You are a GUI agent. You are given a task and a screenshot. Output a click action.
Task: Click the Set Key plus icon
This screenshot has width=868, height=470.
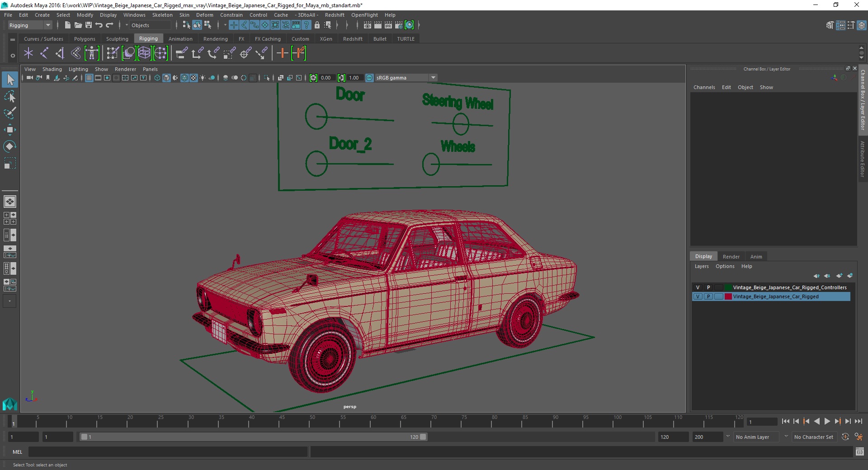(282, 53)
